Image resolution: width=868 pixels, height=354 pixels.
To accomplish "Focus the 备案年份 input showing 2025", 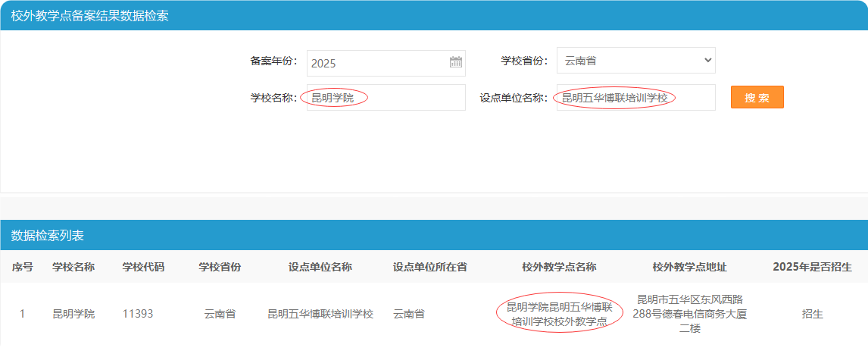I will (x=375, y=63).
